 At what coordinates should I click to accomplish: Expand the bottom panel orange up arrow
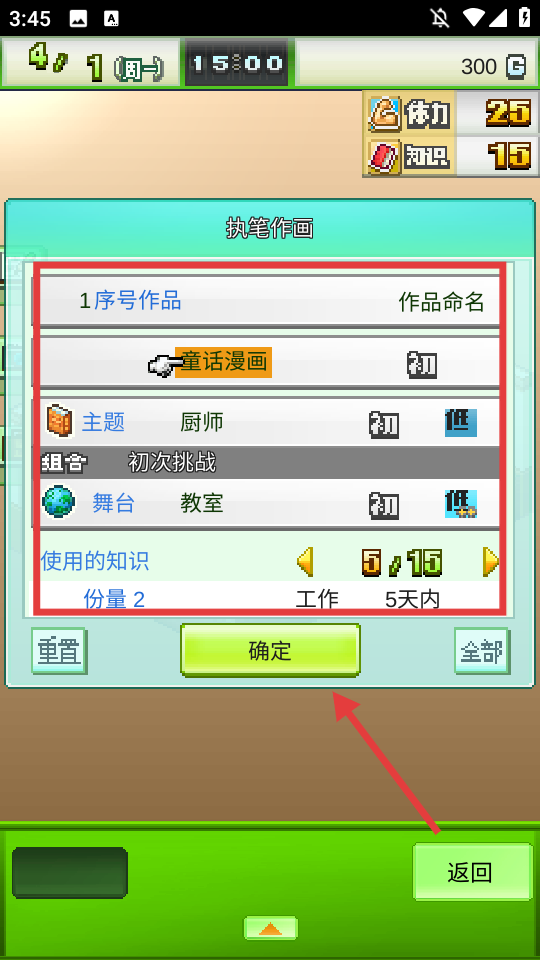pos(271,928)
